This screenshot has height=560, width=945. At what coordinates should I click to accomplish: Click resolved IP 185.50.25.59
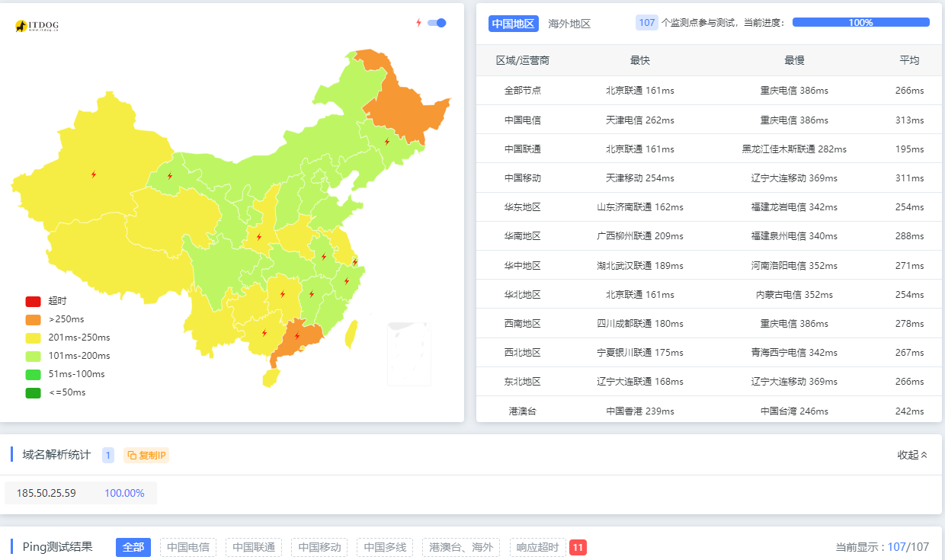tap(46, 493)
